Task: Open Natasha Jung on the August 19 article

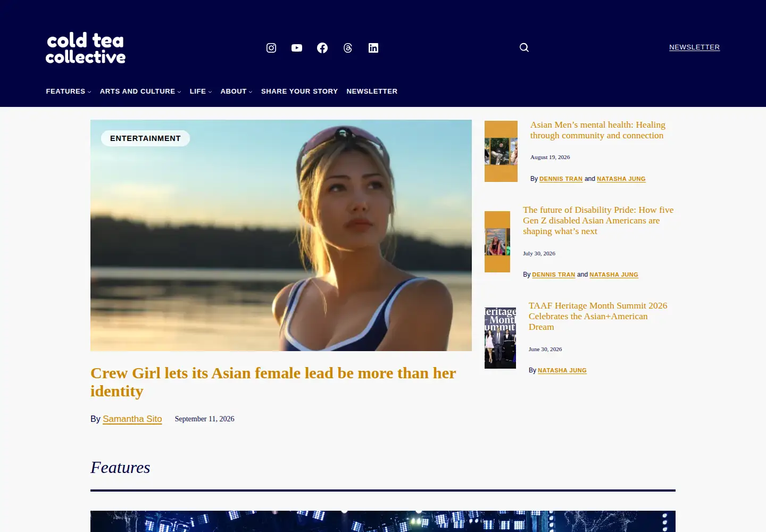Action: [621, 179]
